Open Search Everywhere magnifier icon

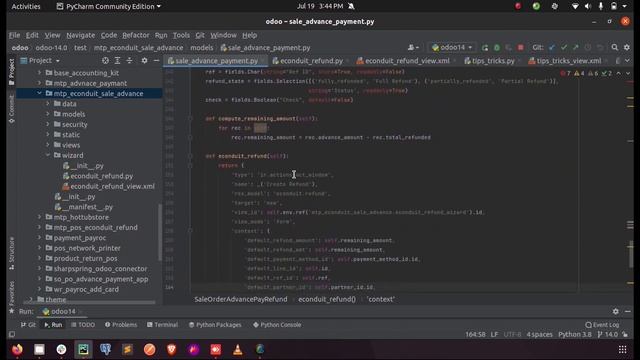(x=615, y=48)
